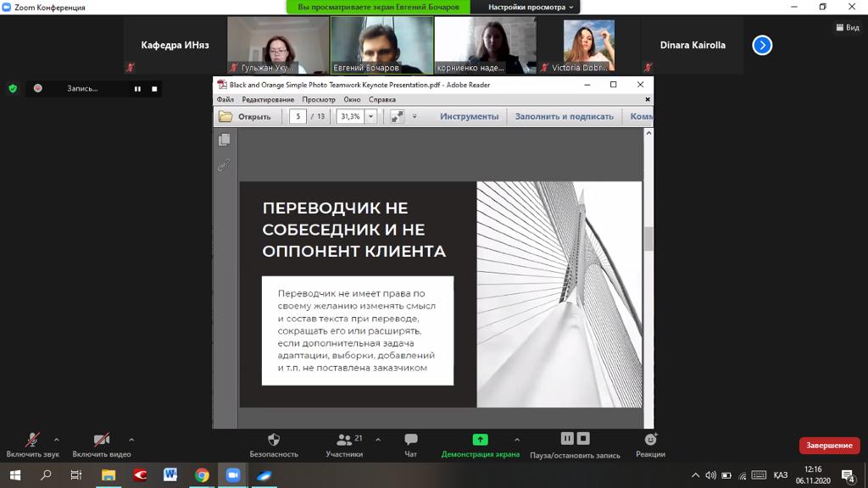Viewport: 868px width, 488px height.
Task: Open the Инструменты tools pane
Action: click(469, 117)
